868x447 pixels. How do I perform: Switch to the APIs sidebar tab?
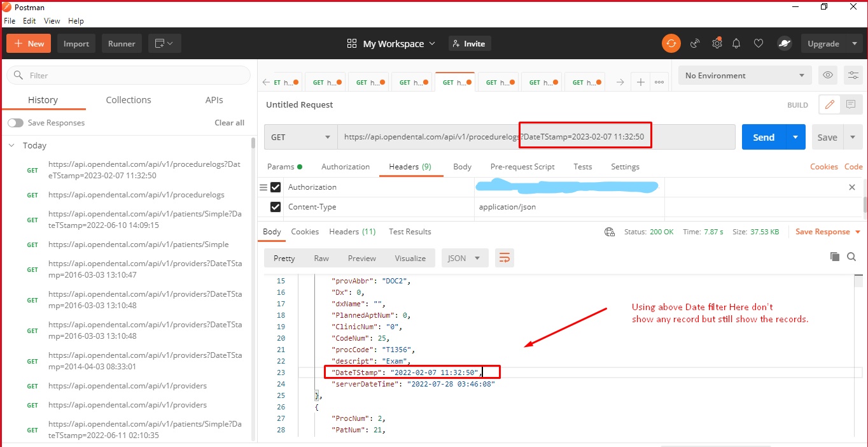(x=214, y=100)
